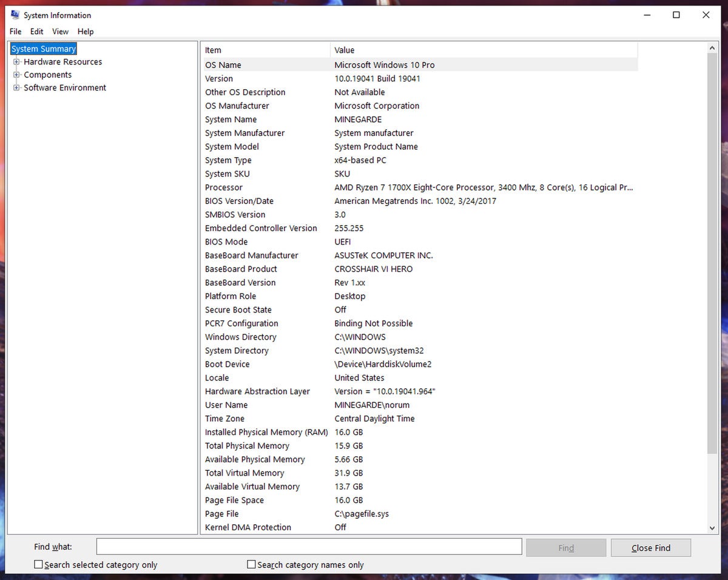The width and height of the screenshot is (728, 580).
Task: Enable Search category names only checkbox
Action: pos(252,565)
